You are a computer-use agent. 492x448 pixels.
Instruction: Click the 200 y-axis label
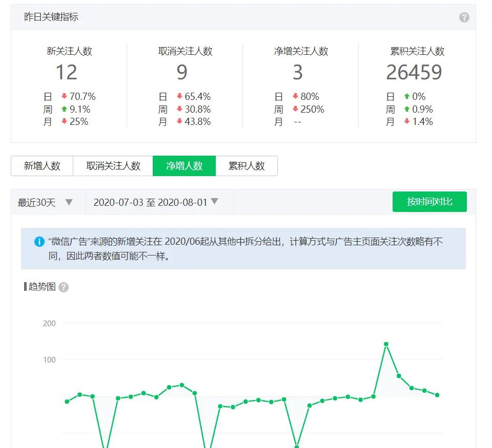(x=49, y=324)
